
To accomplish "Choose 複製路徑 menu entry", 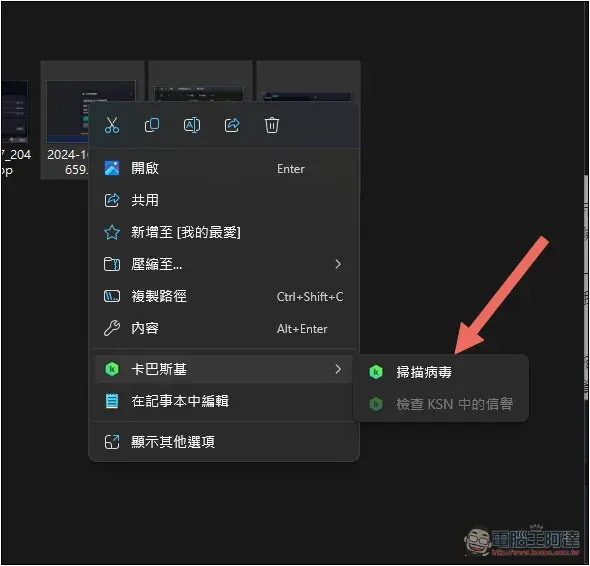I will [224, 297].
